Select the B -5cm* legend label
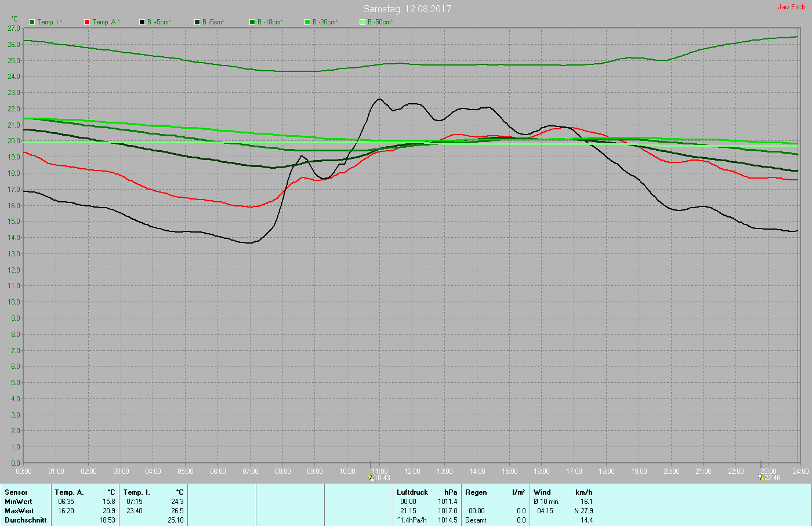 tap(213, 22)
